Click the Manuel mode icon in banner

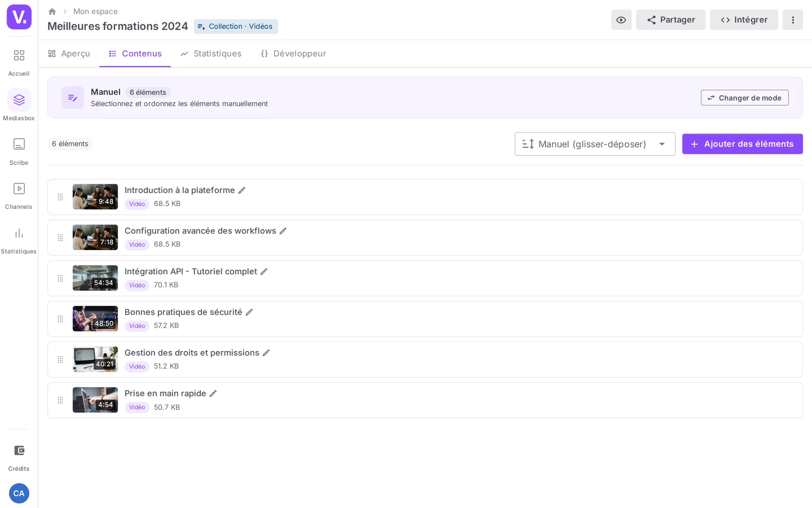click(x=73, y=98)
